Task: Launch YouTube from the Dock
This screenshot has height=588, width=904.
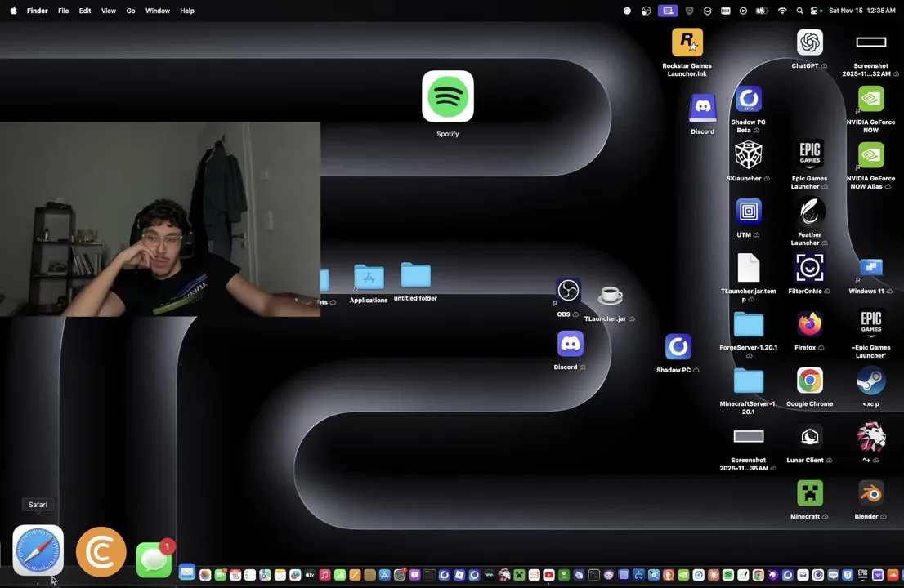Action: coord(549,575)
